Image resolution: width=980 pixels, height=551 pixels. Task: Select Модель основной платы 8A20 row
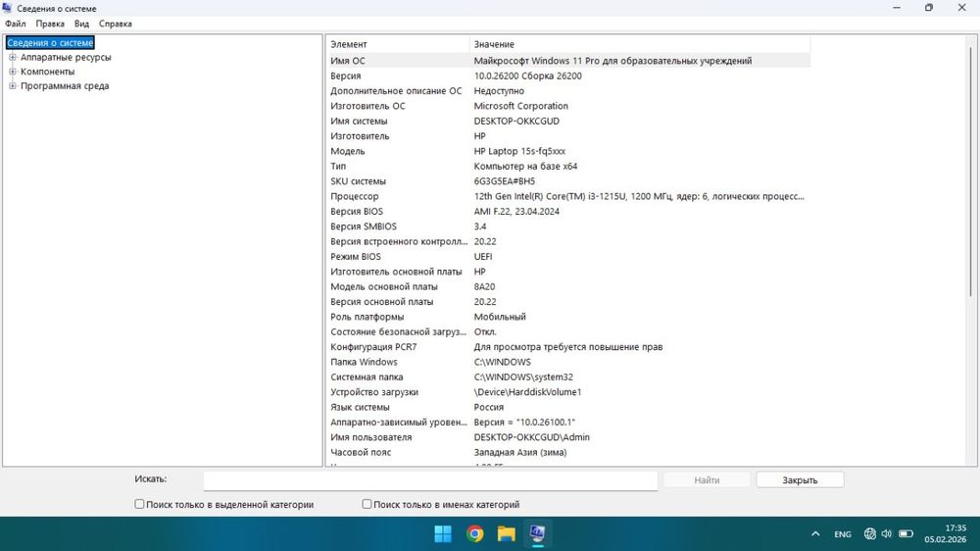pos(568,286)
